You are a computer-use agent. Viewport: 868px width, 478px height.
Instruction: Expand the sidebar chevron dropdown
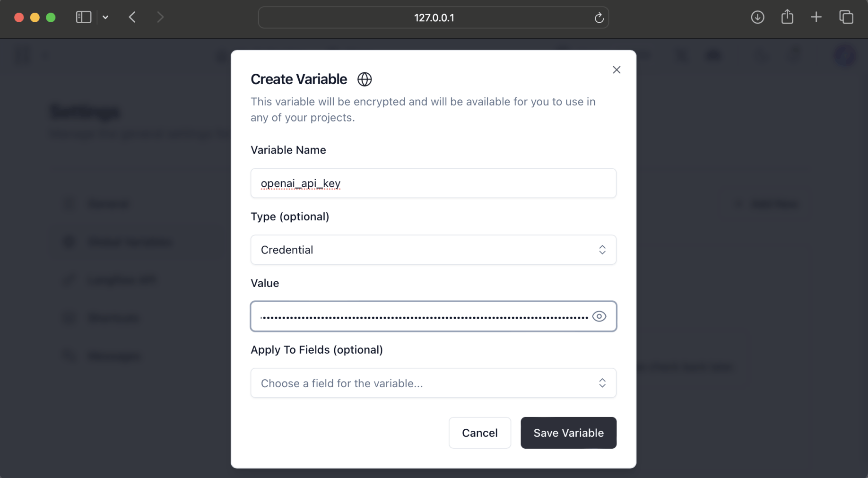(x=105, y=17)
